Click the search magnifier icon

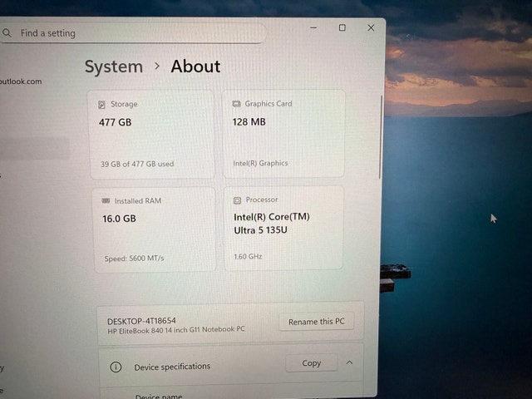point(7,33)
